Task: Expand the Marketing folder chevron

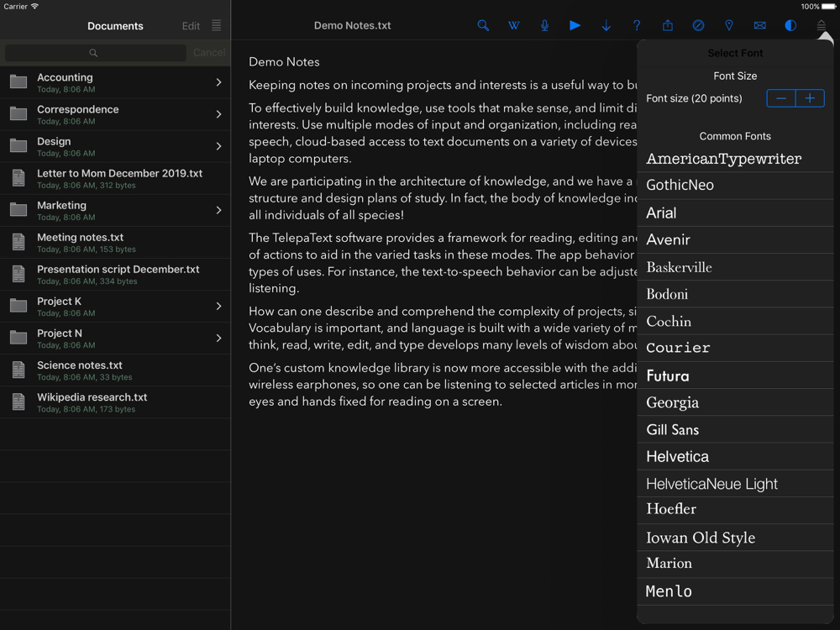Action: pyautogui.click(x=218, y=210)
